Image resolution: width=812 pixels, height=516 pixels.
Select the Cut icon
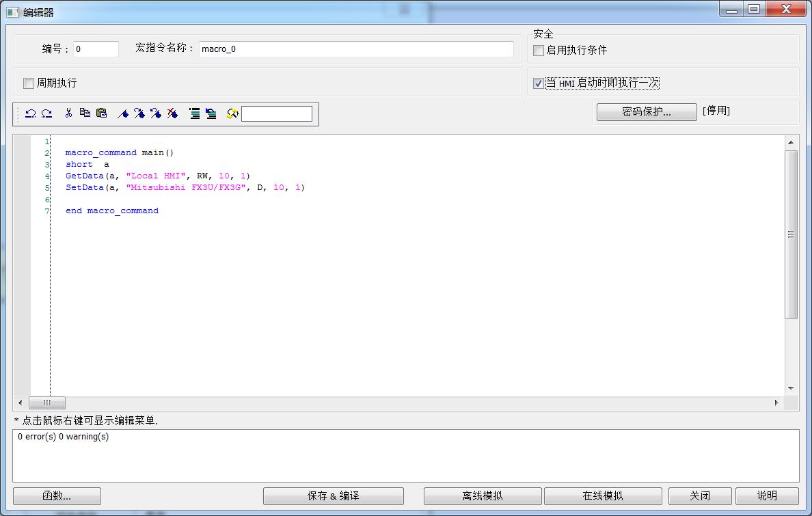pos(68,113)
